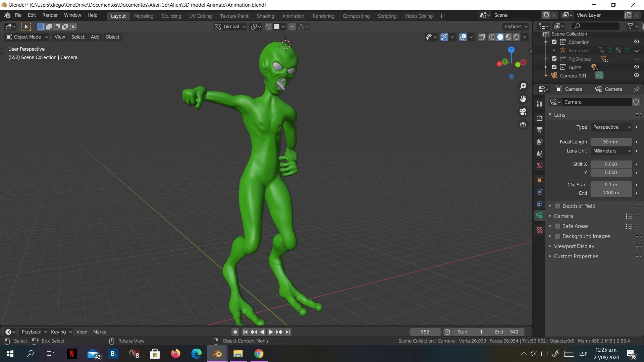Enable the Safe Areas checkbox
The height and width of the screenshot is (362, 644).
coord(557,226)
